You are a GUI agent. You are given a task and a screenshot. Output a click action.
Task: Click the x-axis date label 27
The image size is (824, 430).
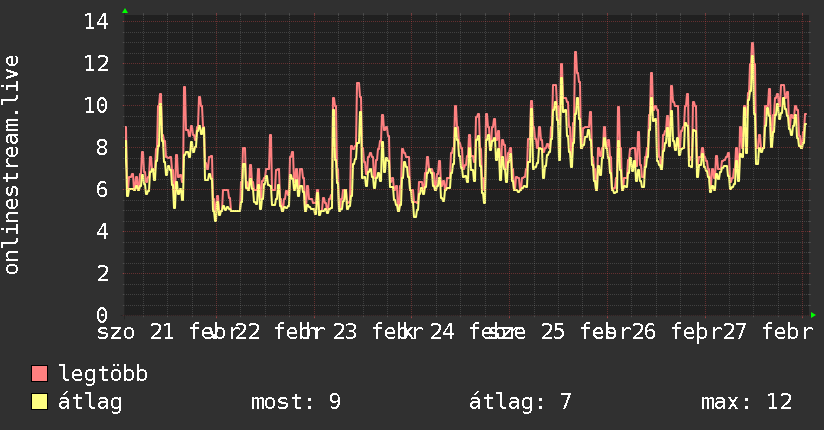tap(734, 332)
